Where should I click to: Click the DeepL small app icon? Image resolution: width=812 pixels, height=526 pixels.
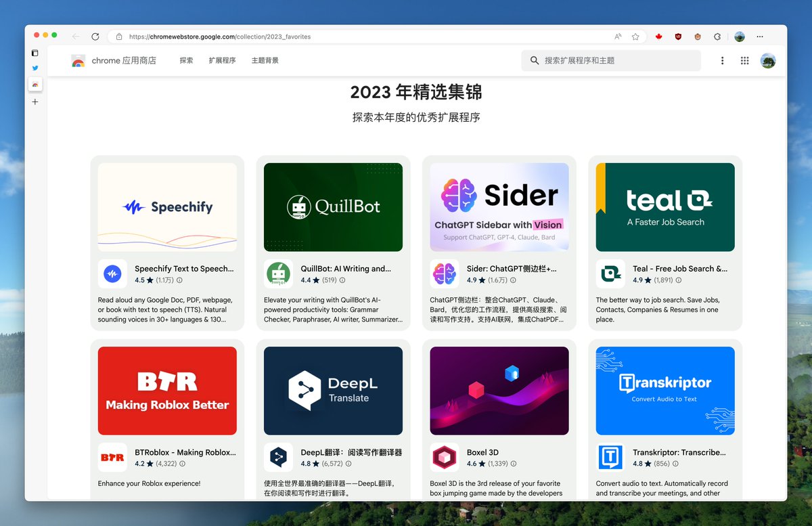tap(278, 458)
